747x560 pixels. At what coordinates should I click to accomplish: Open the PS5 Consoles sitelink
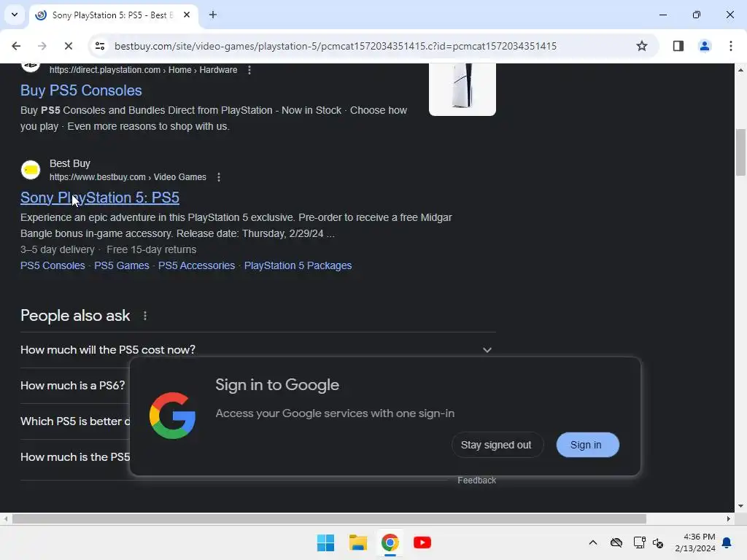53,265
